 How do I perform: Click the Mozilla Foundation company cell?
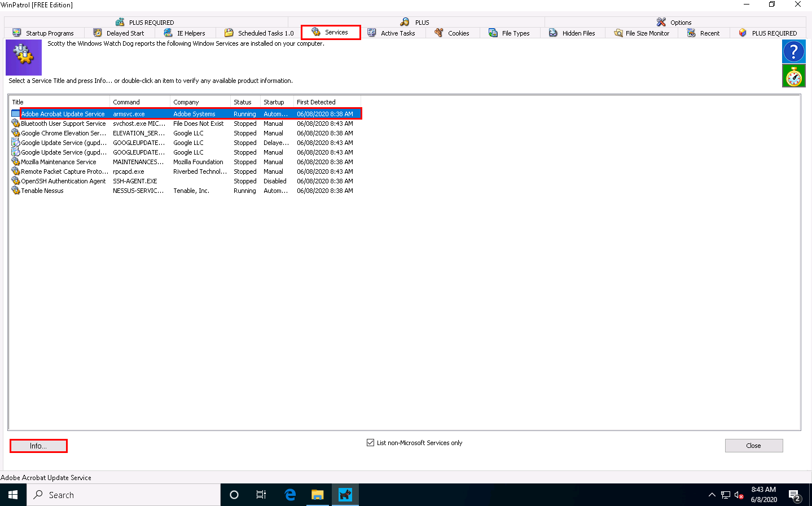pos(198,162)
